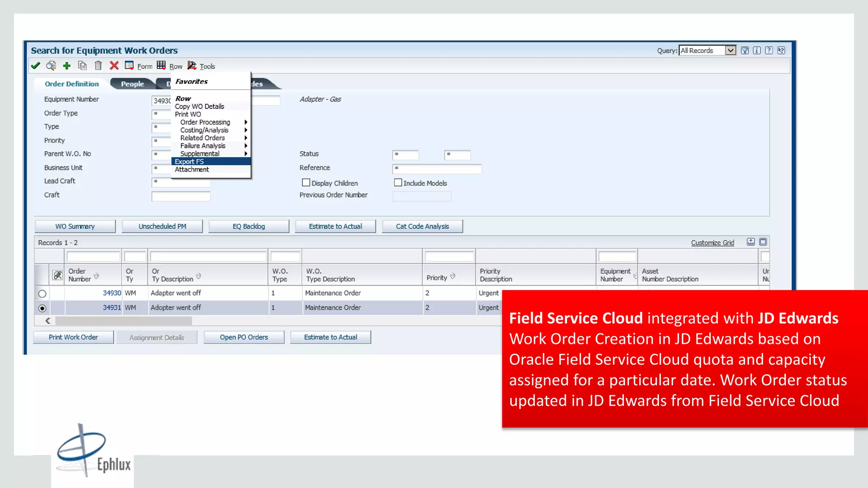Click the Priority column filter field

click(449, 256)
